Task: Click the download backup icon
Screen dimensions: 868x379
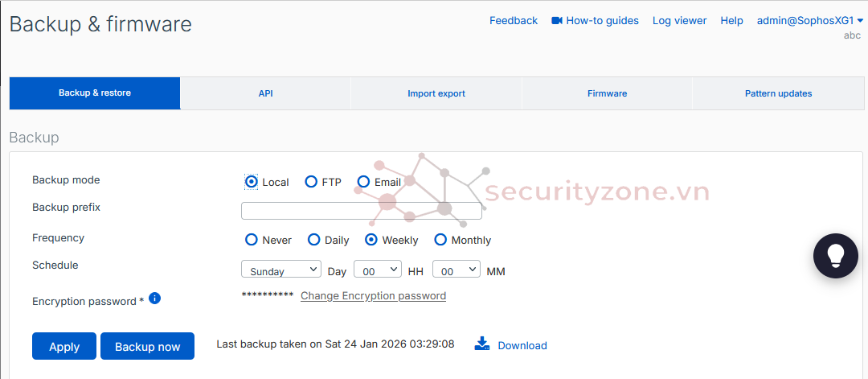Action: pyautogui.click(x=482, y=344)
